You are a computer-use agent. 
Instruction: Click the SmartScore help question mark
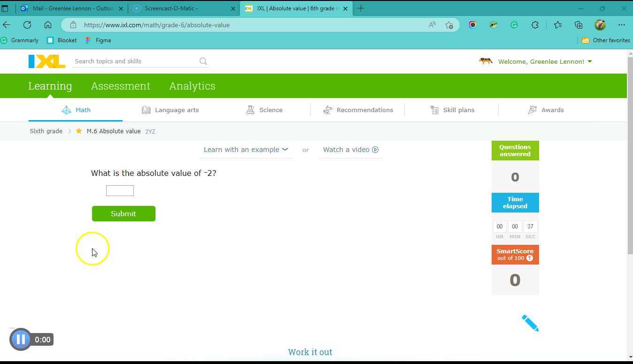tap(529, 258)
